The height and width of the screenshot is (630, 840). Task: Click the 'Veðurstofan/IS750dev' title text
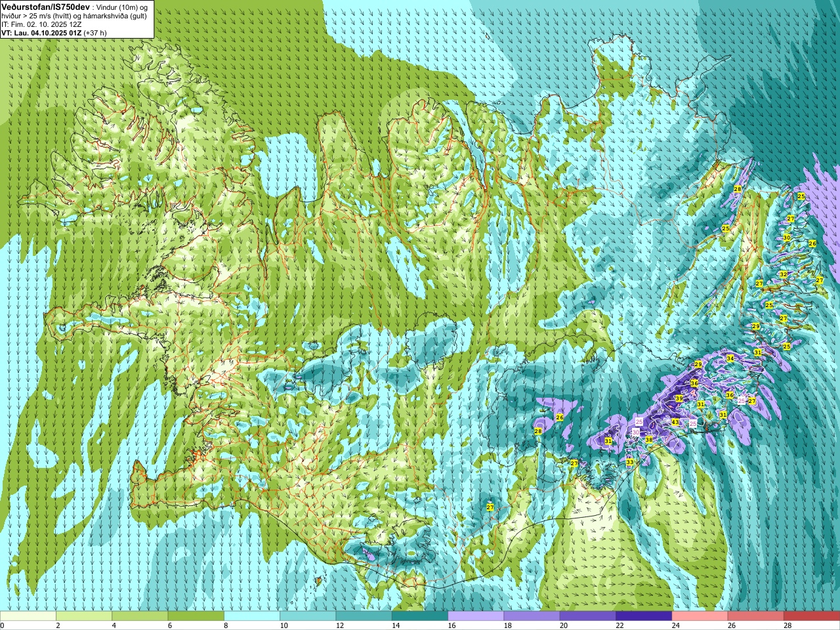(x=45, y=6)
